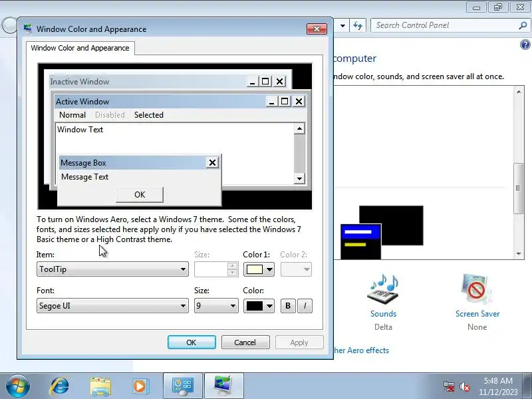Open Windows Explorer from taskbar
The image size is (532, 399).
[x=100, y=386]
